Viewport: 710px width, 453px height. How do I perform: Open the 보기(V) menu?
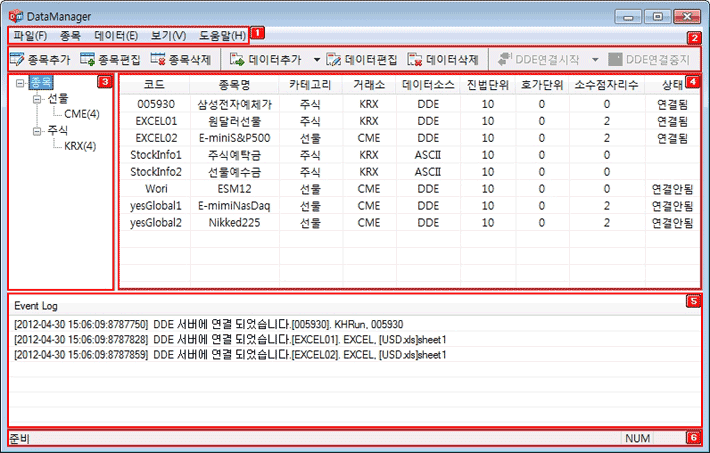[x=166, y=37]
